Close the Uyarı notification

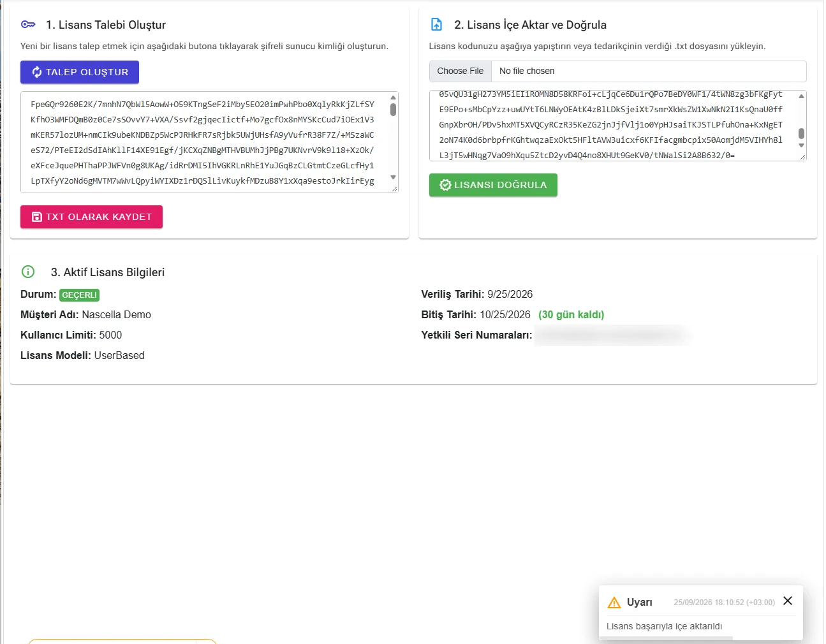pyautogui.click(x=788, y=601)
